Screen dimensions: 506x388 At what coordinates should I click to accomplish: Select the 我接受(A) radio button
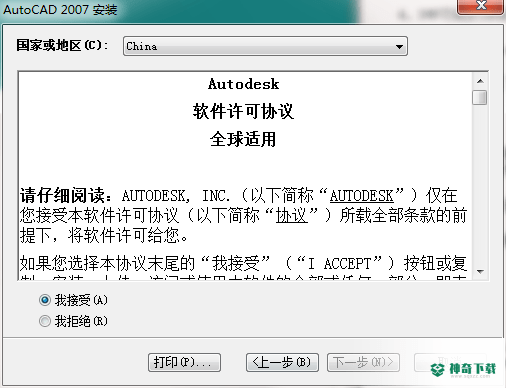(x=45, y=300)
